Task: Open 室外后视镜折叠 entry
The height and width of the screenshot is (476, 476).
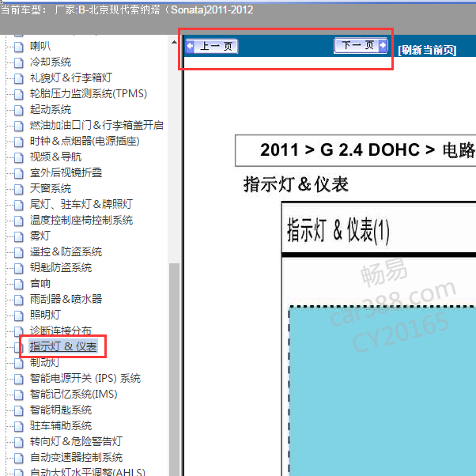Action: pos(66,172)
